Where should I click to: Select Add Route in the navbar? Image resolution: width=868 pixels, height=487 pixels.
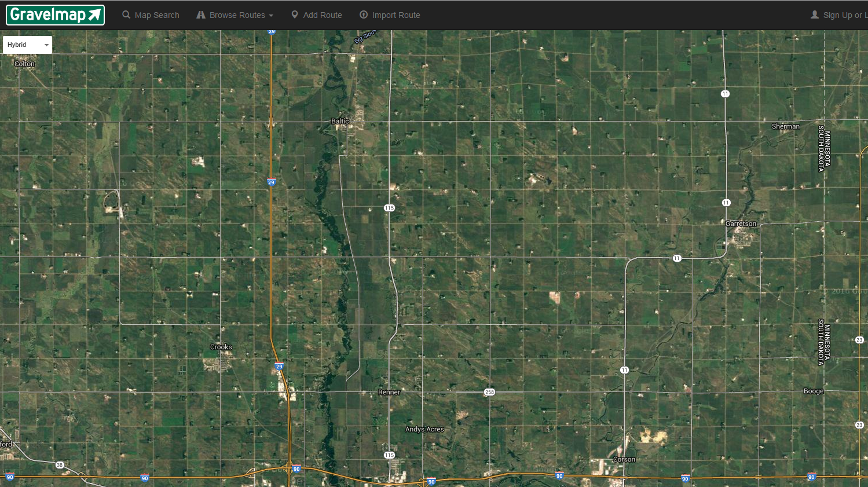tap(317, 15)
